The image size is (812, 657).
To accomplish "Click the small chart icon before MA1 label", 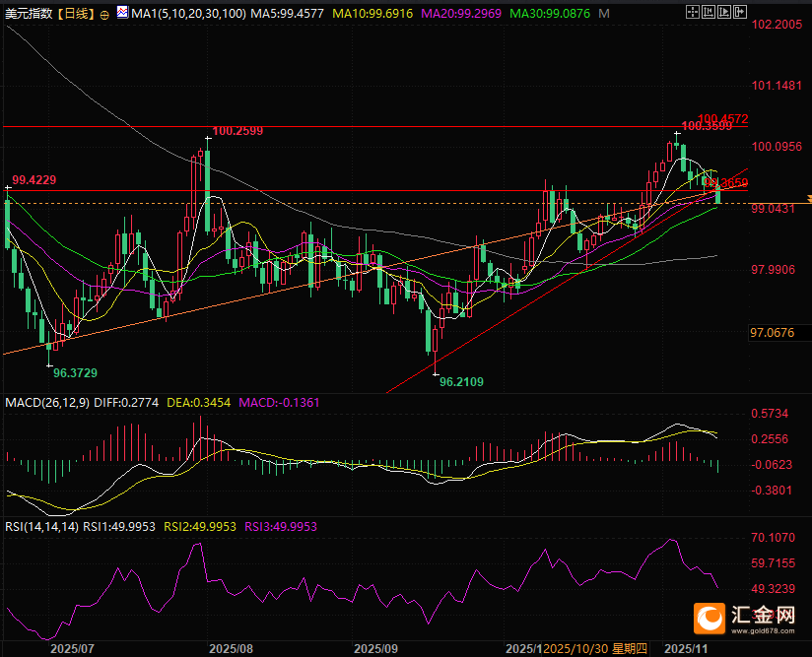I will (121, 13).
